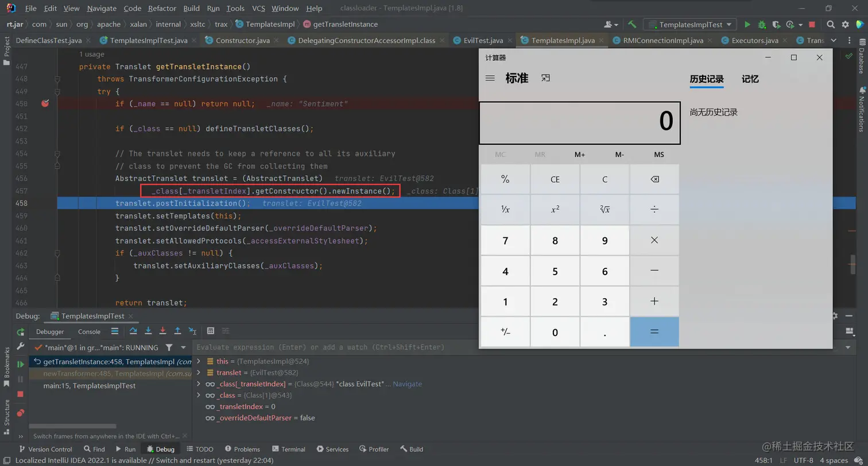Switch to EvilTest.java editor tab

[482, 40]
